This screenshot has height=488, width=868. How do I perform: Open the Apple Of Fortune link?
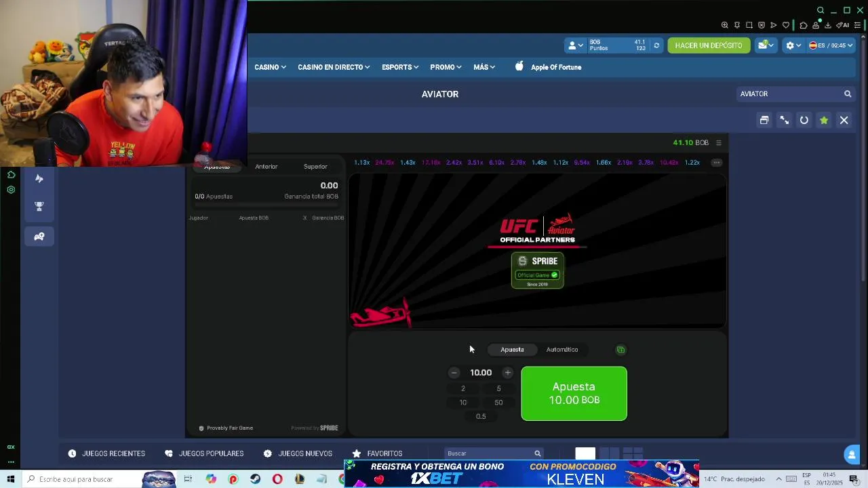548,67
